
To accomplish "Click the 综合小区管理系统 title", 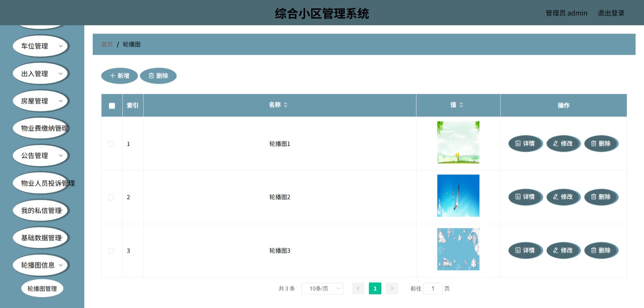I will tap(322, 14).
